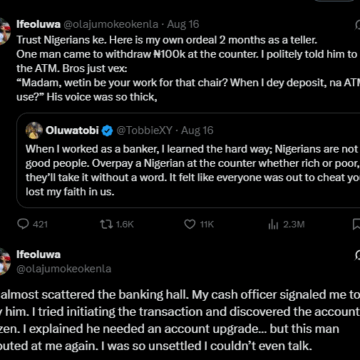Open Oluwatobi's profile avatar in quoted tweet
The width and height of the screenshot is (360, 360).
coord(34,130)
